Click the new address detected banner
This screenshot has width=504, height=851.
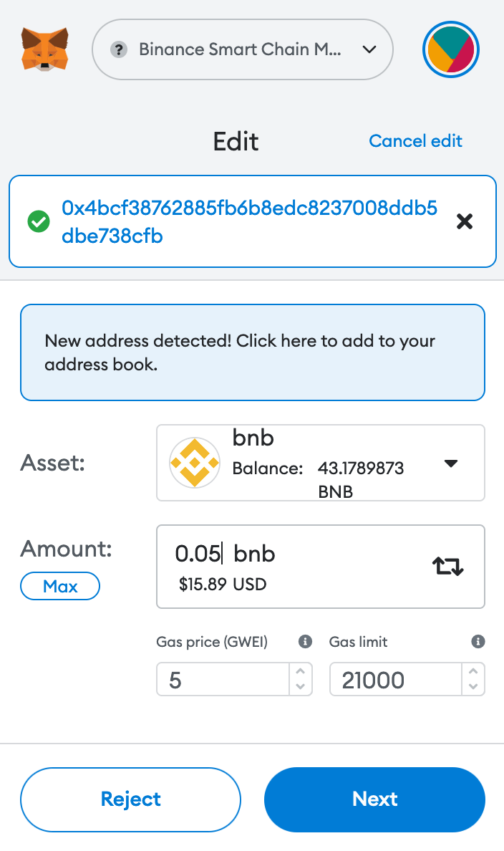click(x=252, y=352)
